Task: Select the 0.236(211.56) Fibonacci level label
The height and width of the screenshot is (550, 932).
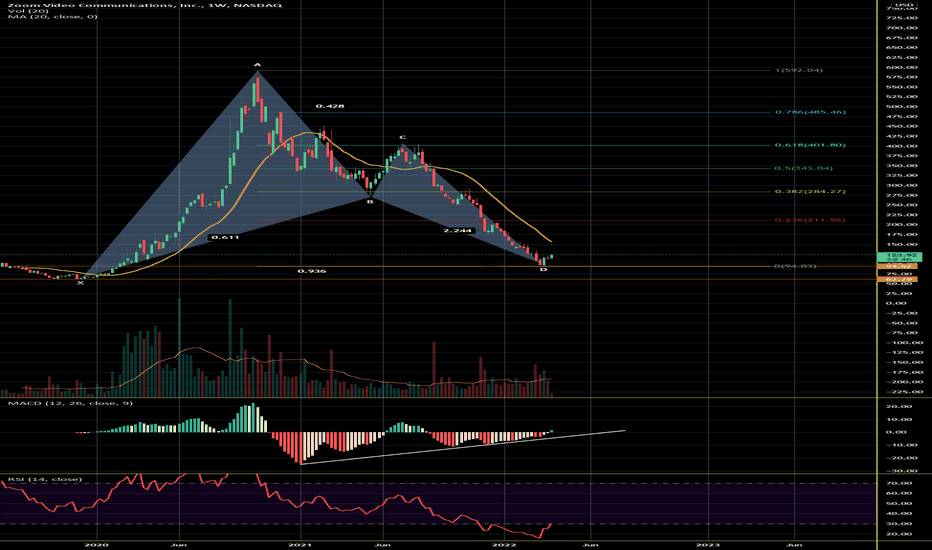Action: 810,220
